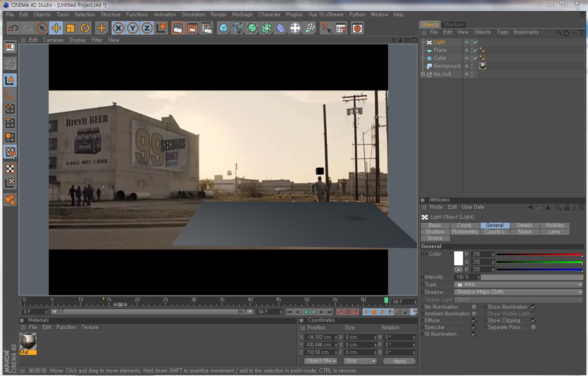Open the Object (Rel) coordinate dropdown

coord(321,361)
